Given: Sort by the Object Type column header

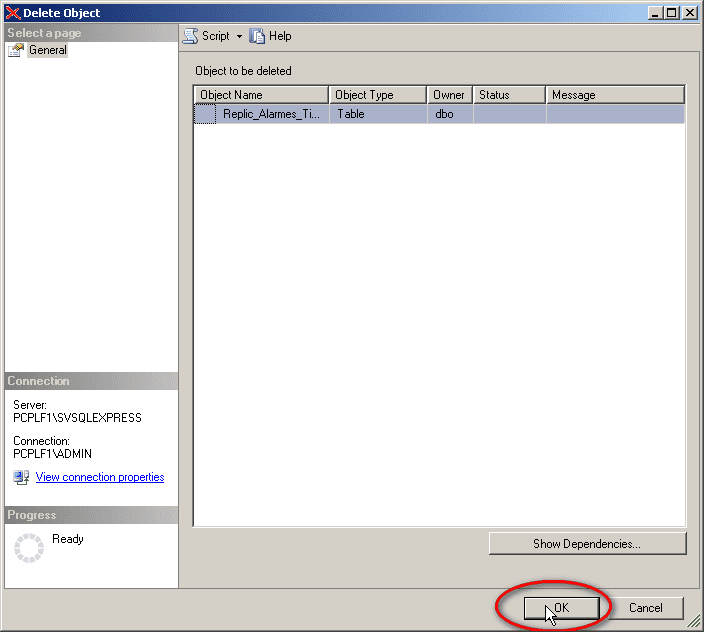Looking at the screenshot, I should [378, 95].
